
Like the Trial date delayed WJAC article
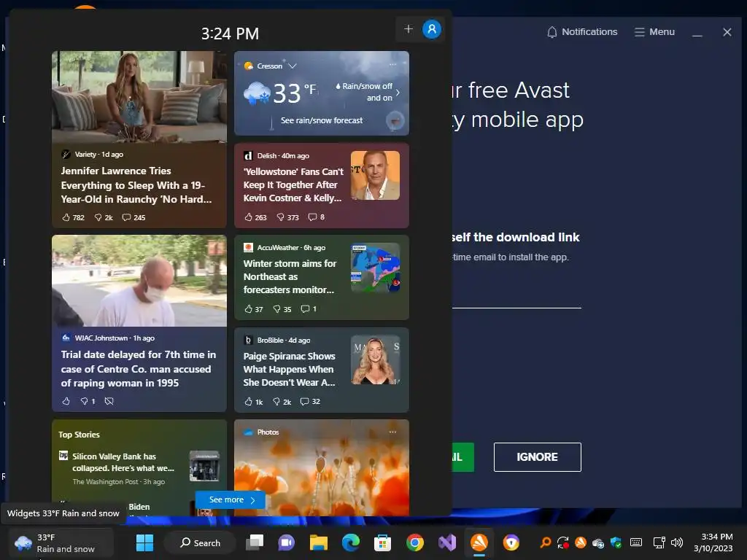point(66,401)
